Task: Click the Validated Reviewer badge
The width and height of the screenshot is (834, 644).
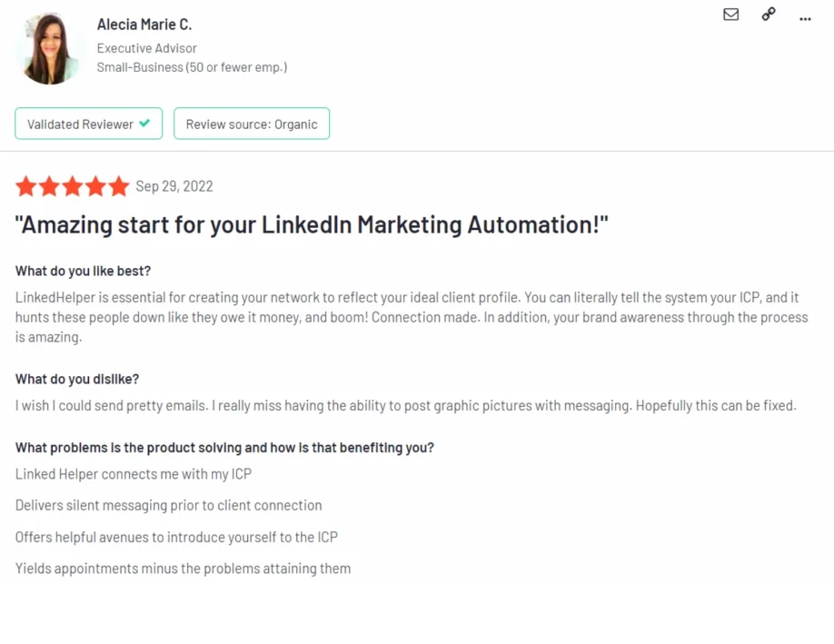Action: 88,124
